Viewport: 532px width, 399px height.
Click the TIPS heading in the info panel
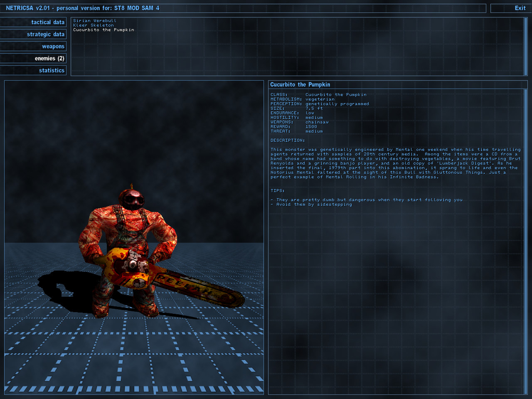click(x=278, y=191)
